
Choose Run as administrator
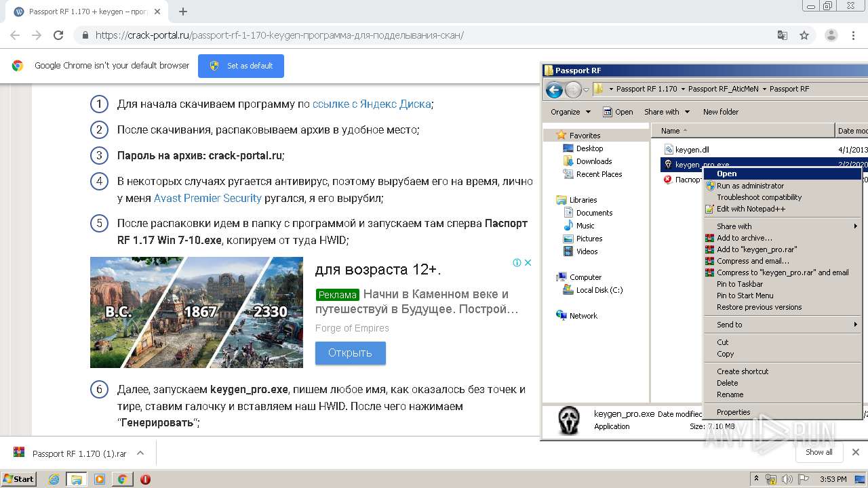tap(782, 186)
